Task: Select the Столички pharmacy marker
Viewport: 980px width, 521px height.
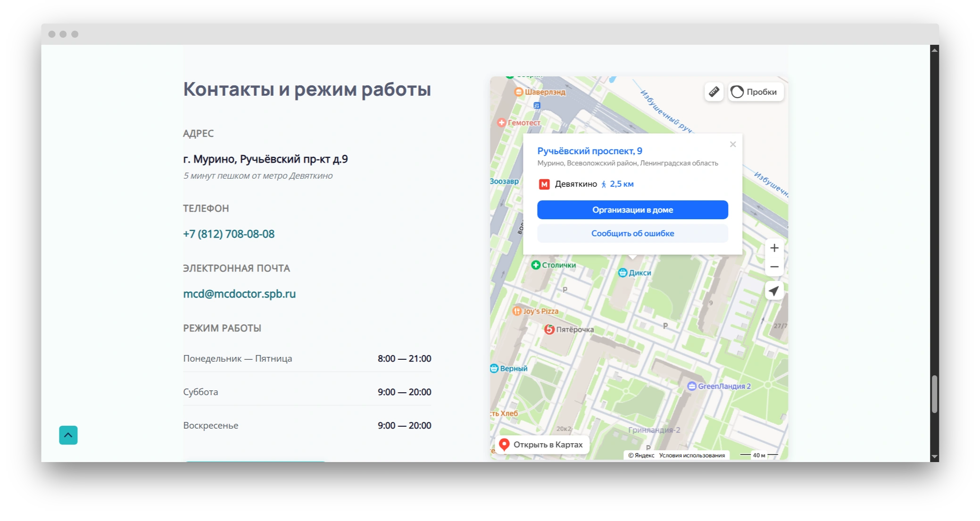Action: pos(553,265)
